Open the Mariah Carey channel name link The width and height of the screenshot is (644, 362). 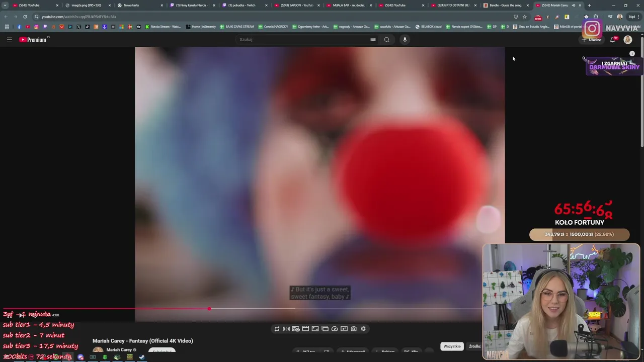119,350
